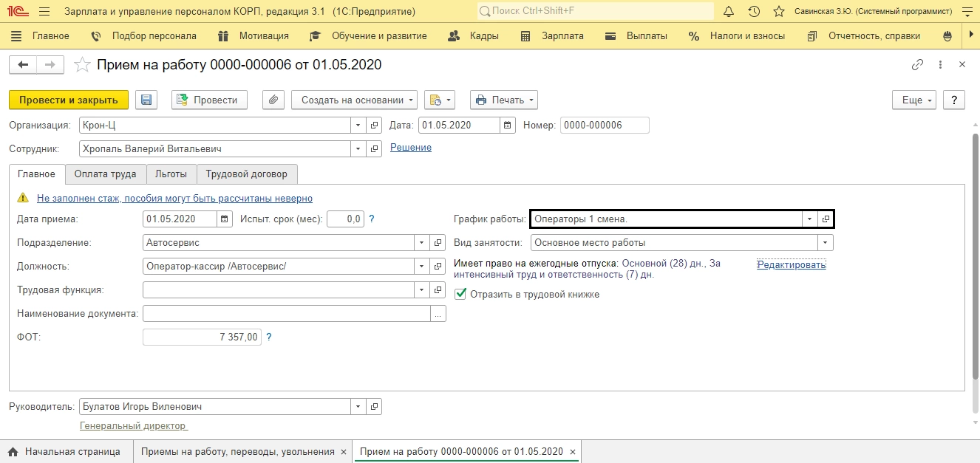Expand Трудовая функция dropdown list
The height and width of the screenshot is (463, 980).
422,289
